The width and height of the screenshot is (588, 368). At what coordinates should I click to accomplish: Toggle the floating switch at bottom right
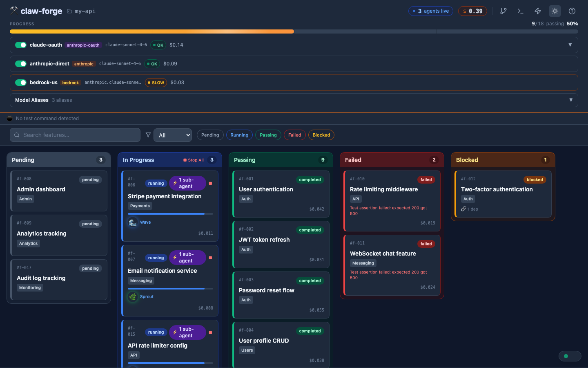[570, 356]
